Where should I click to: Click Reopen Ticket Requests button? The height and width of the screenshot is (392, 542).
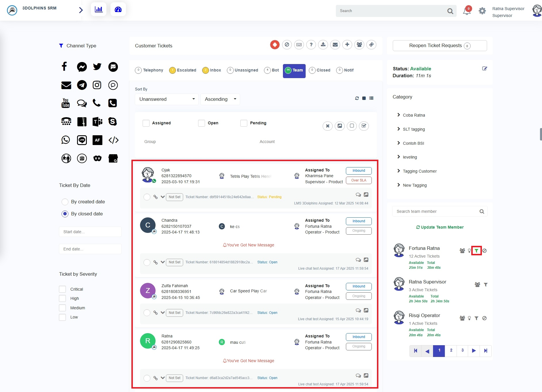[439, 46]
